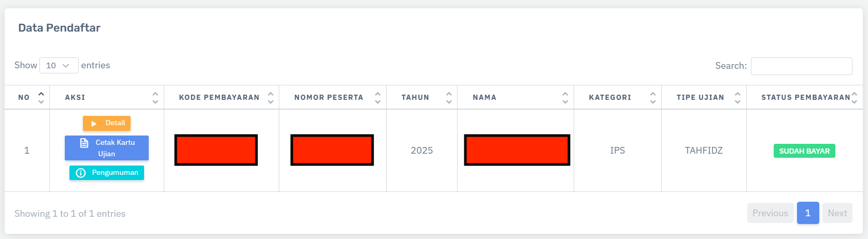This screenshot has height=239, width=868.
Task: Open the Pengumuman button
Action: pos(107,173)
